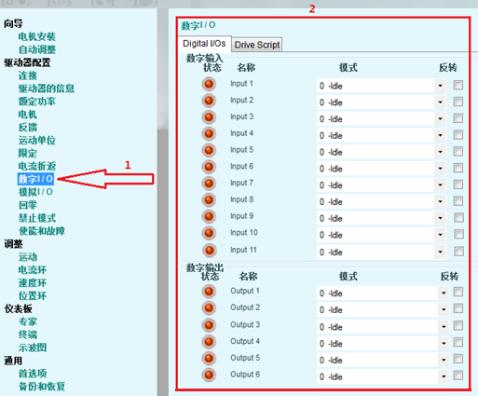Viewport: 478px width, 396px height.
Task: Click the Input 3 status LED indicator
Action: click(x=209, y=117)
